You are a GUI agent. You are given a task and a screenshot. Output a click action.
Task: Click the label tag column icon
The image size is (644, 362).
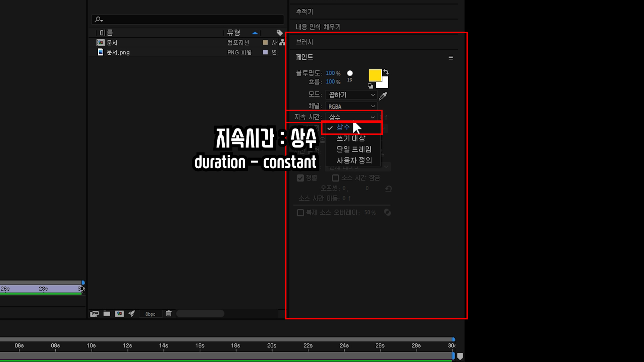coord(279,33)
